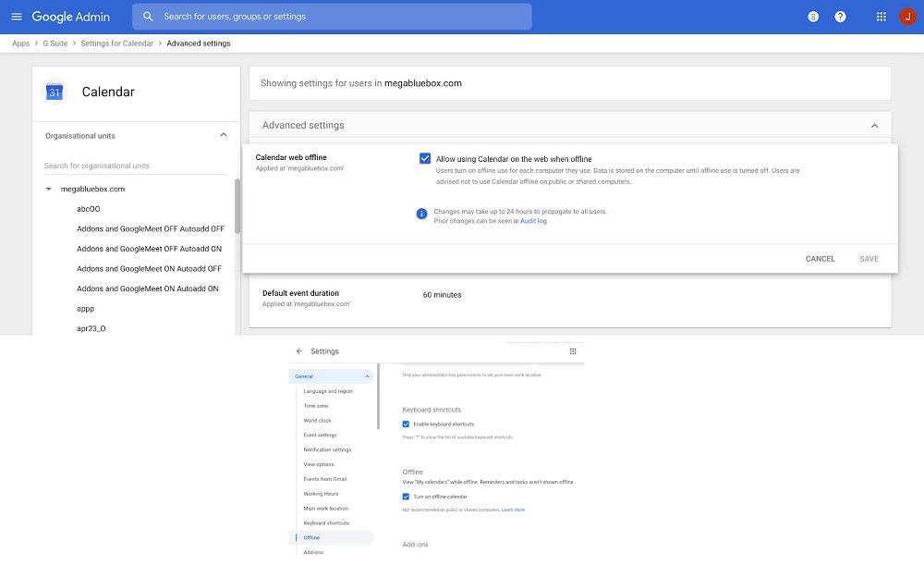Open Add-ons sidebar item
The height and width of the screenshot is (565, 924).
click(313, 553)
